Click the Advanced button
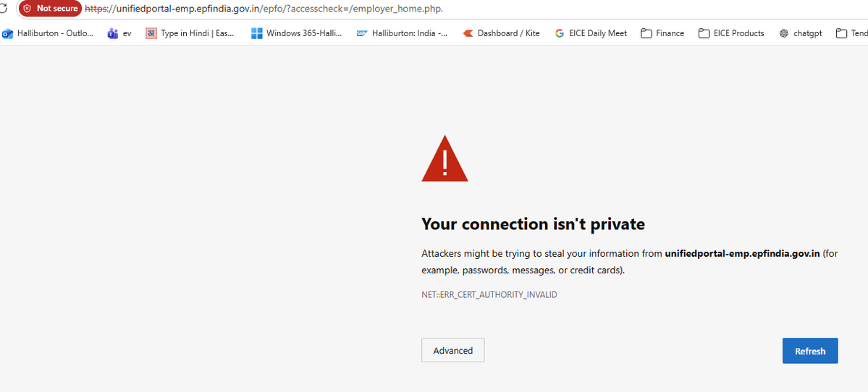This screenshot has width=868, height=392. tap(452, 351)
